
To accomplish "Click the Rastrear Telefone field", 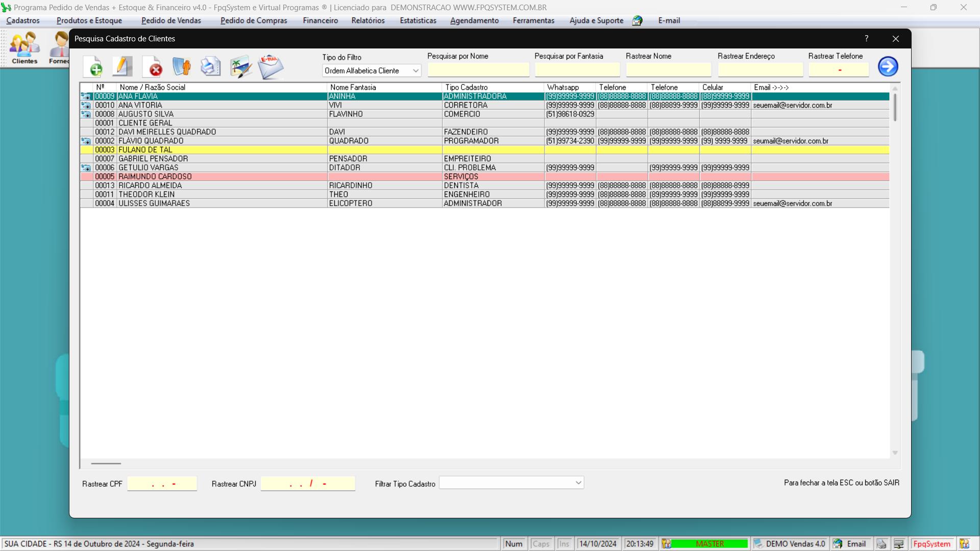I will point(839,70).
